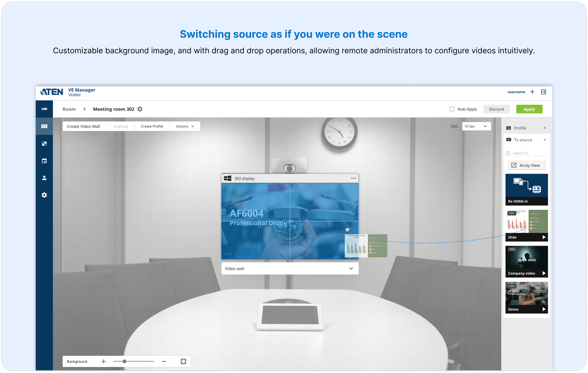Screen dimensions: 588x373
Task: Expand the Video wall dropdown
Action: (x=290, y=268)
